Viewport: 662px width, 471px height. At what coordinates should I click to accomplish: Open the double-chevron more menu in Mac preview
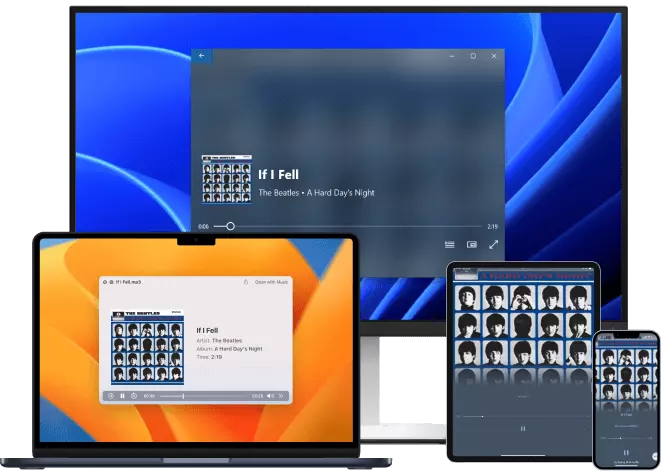point(281,396)
